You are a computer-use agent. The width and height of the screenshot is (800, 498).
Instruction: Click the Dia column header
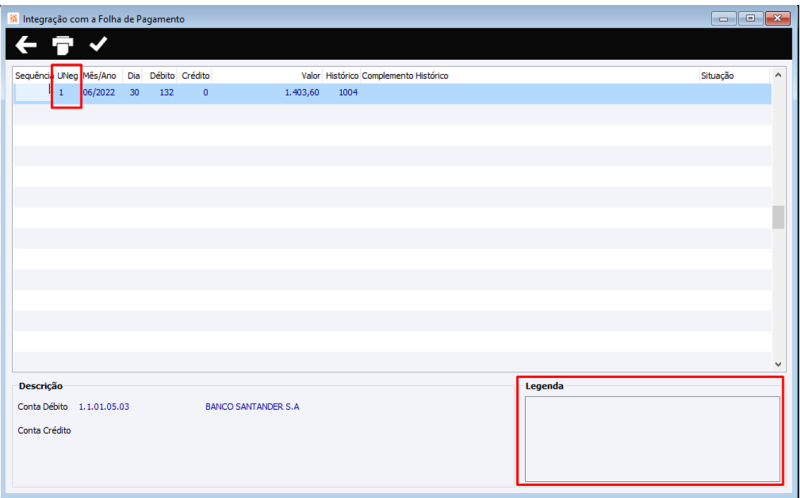(133, 76)
